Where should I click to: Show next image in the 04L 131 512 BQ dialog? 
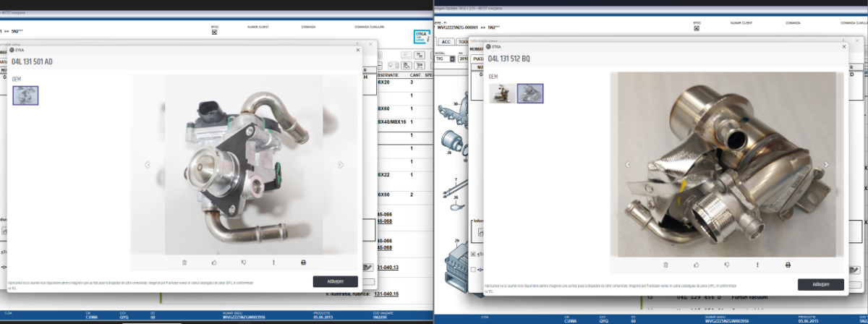(x=826, y=164)
